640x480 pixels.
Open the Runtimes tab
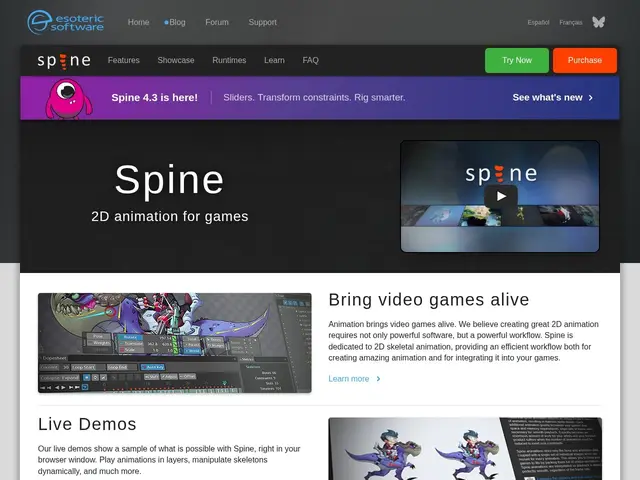(x=229, y=60)
